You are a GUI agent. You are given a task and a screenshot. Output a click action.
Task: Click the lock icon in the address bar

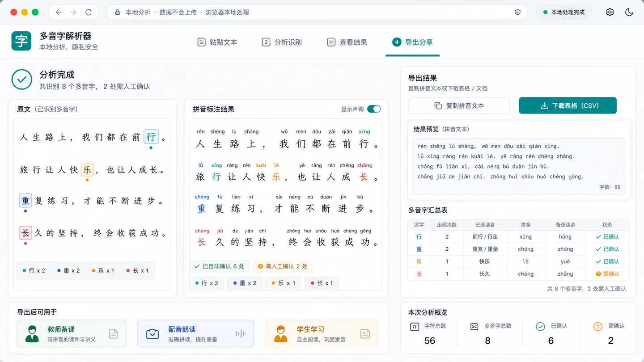118,13
